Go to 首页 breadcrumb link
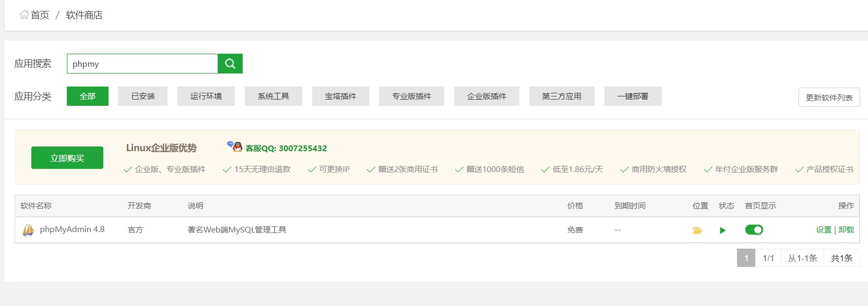 point(40,15)
